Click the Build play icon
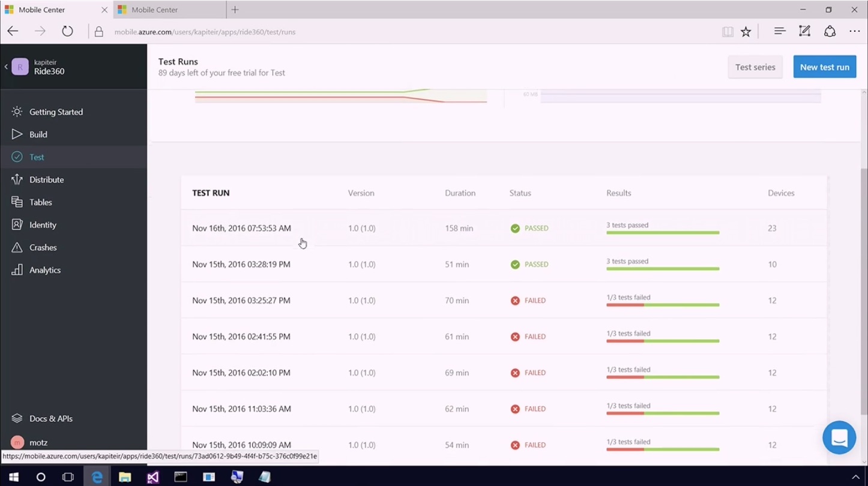This screenshot has width=868, height=486. point(17,134)
